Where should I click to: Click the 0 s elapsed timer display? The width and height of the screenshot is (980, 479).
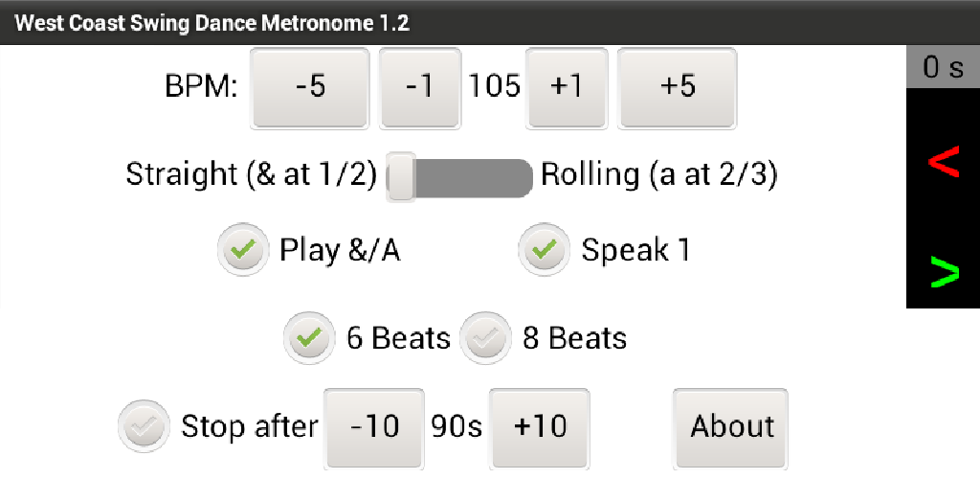click(943, 68)
